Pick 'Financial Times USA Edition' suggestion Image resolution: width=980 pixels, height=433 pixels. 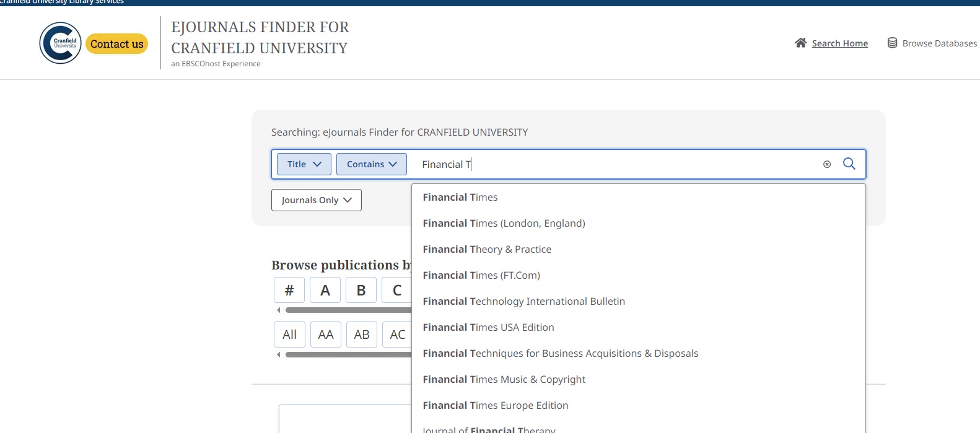point(638,327)
